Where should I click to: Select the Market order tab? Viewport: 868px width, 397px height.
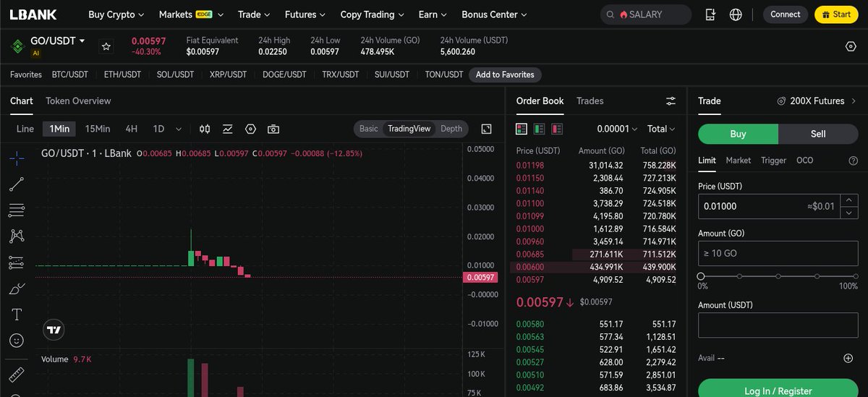[739, 161]
